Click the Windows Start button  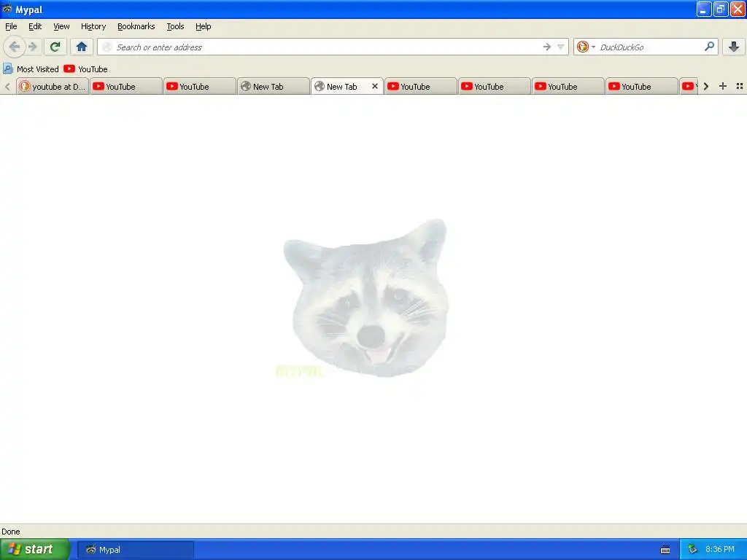coord(35,550)
